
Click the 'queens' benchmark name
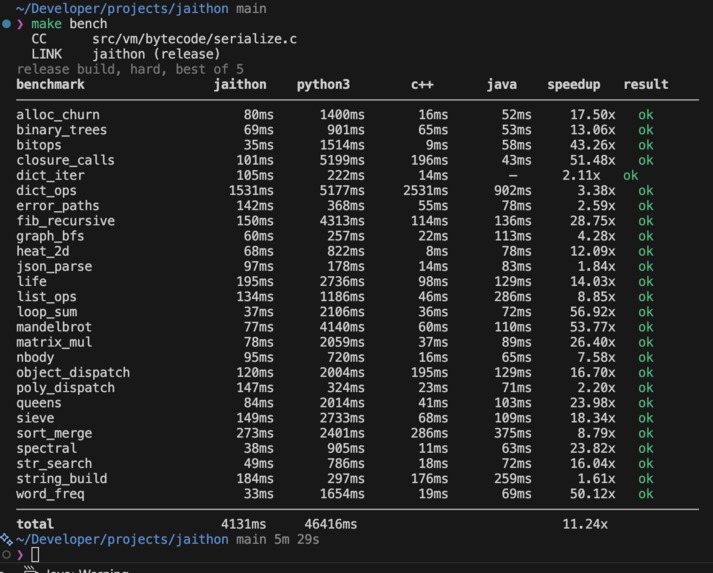coord(39,403)
